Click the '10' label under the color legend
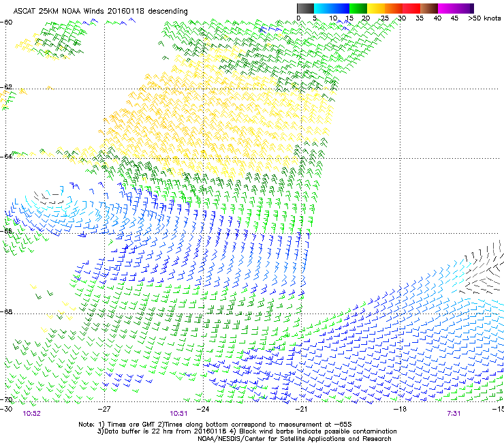Viewport: 504px width, 443px height. point(333,18)
